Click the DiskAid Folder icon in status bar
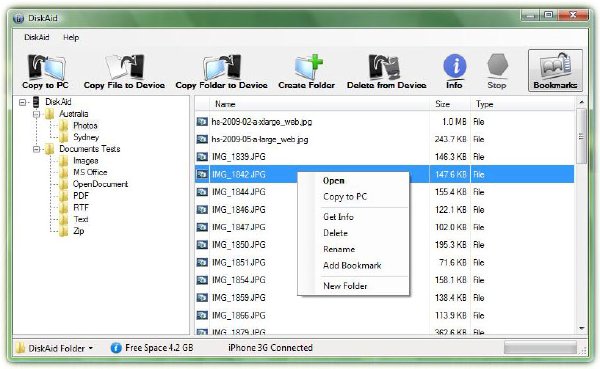 pos(20,348)
